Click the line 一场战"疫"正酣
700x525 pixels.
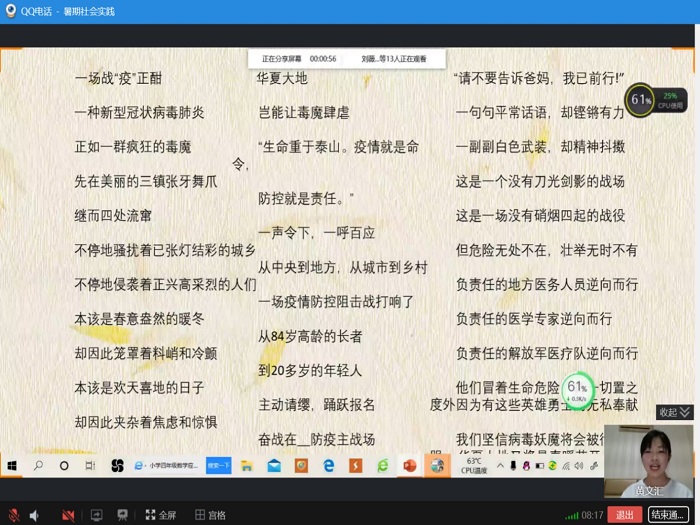point(118,79)
